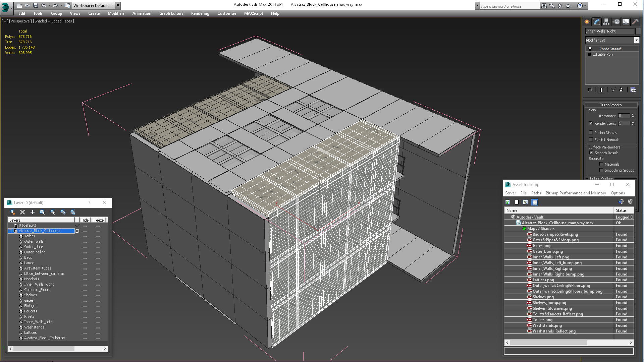The height and width of the screenshot is (362, 644).
Task: Open the Modifier List dropdown
Action: pyautogui.click(x=636, y=40)
